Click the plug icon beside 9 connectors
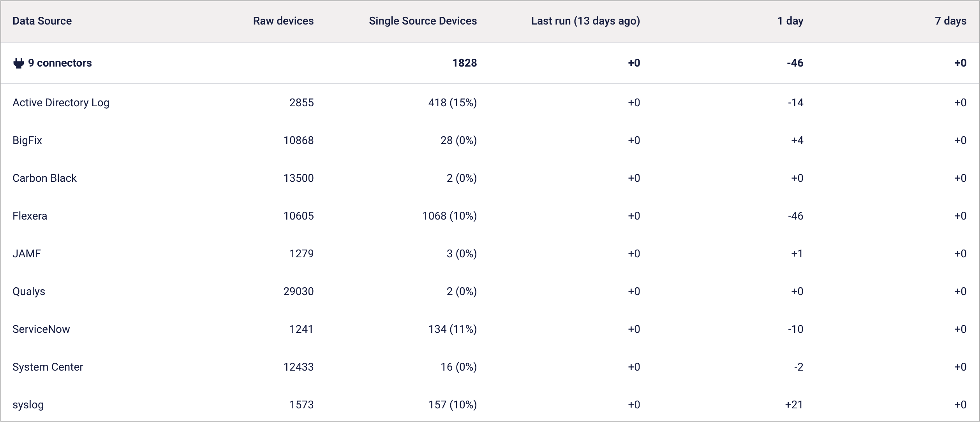 click(x=18, y=63)
